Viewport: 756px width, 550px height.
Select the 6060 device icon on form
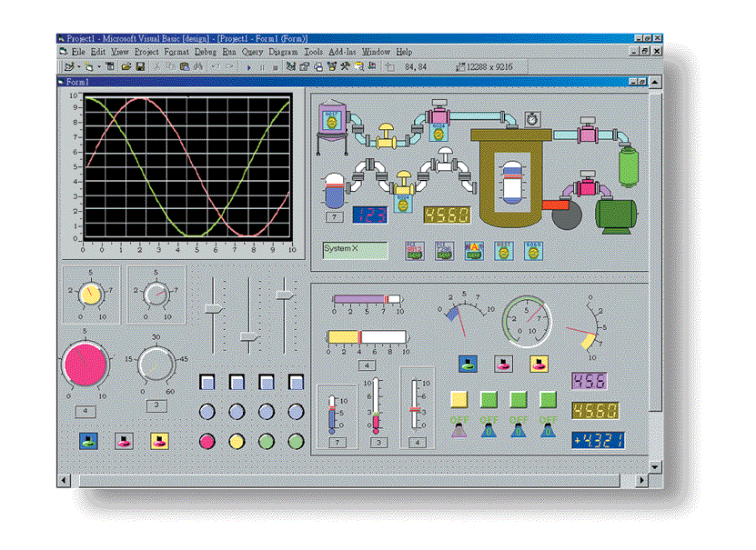533,251
